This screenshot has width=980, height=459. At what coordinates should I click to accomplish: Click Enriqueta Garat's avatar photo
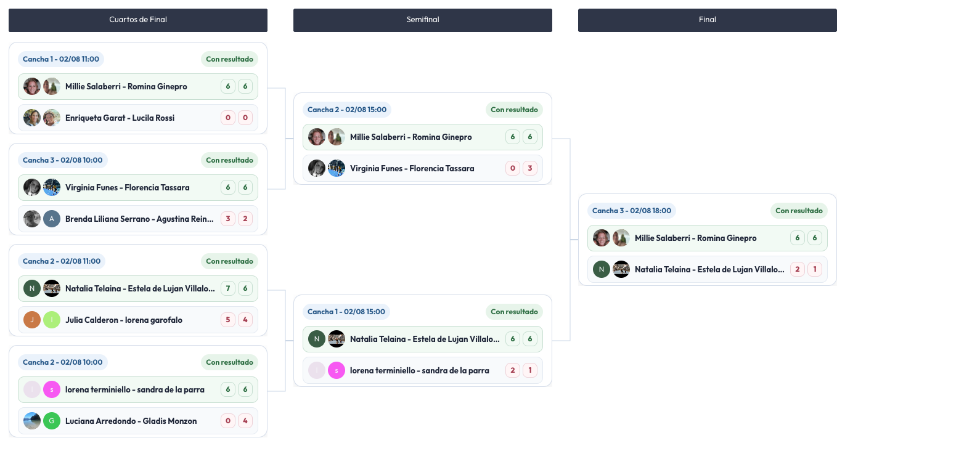pyautogui.click(x=32, y=118)
